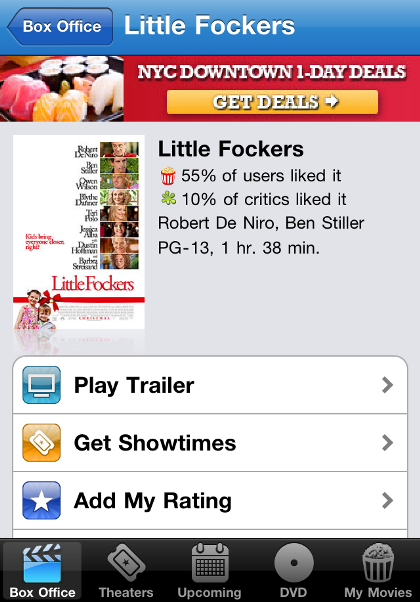Go back using the Box Office button

pos(60,26)
